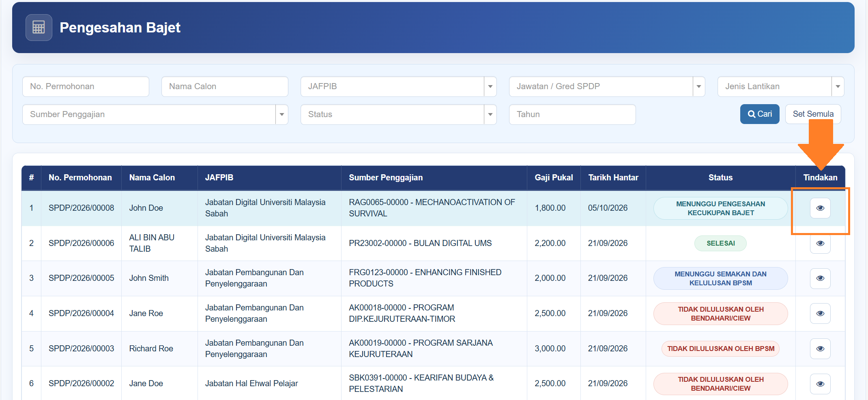Click the SELESAI status badge

click(720, 243)
